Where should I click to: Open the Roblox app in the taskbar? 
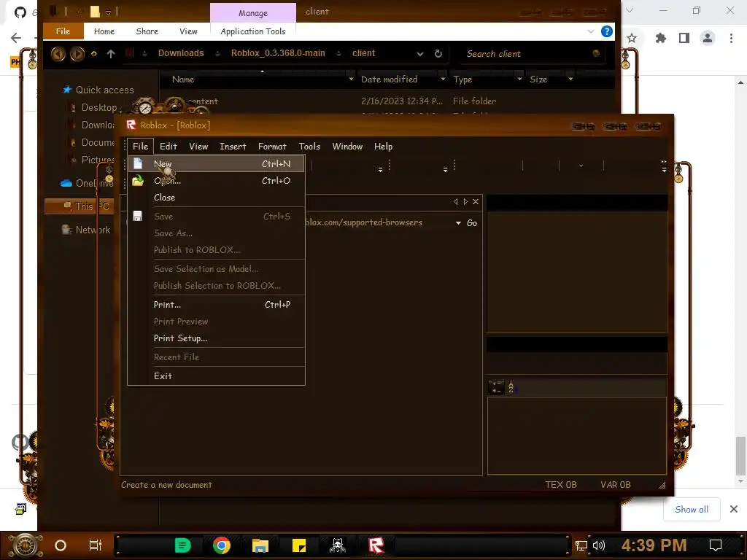(x=376, y=545)
